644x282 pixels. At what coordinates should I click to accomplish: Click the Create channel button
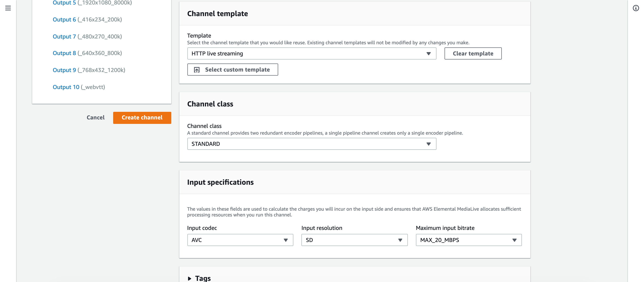(142, 117)
